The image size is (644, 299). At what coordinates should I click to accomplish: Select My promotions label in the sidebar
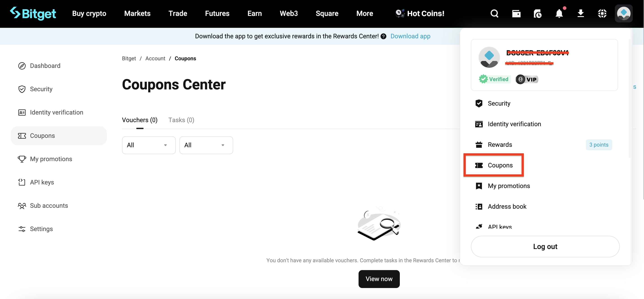click(x=51, y=159)
